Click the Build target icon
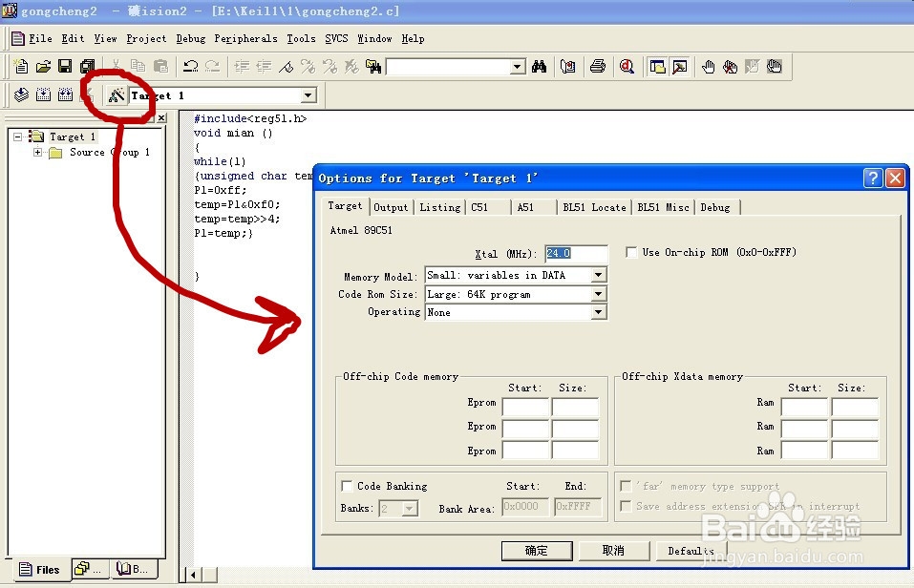914x588 pixels. coord(43,95)
